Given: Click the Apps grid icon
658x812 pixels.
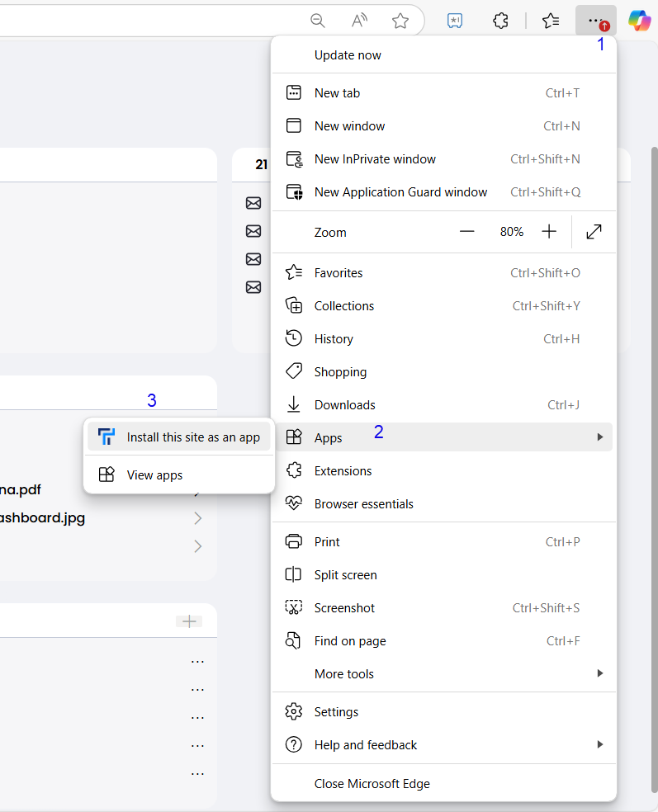Looking at the screenshot, I should [294, 437].
